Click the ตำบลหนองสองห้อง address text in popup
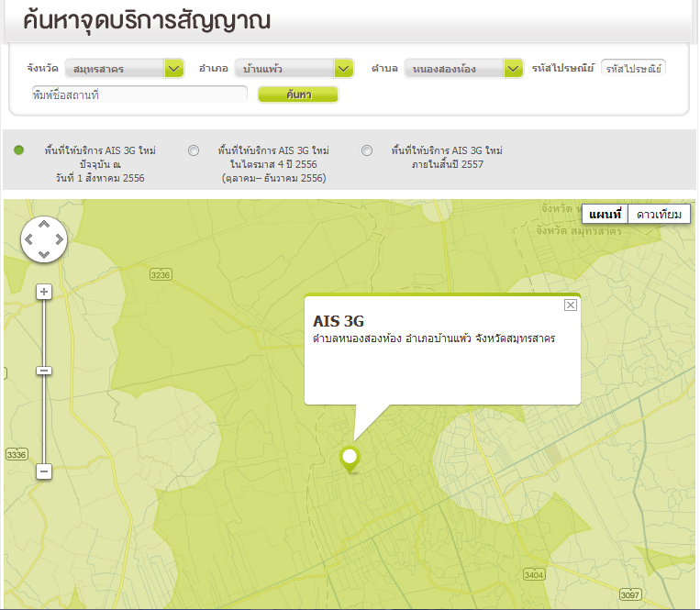This screenshot has height=610, width=700. [x=433, y=338]
